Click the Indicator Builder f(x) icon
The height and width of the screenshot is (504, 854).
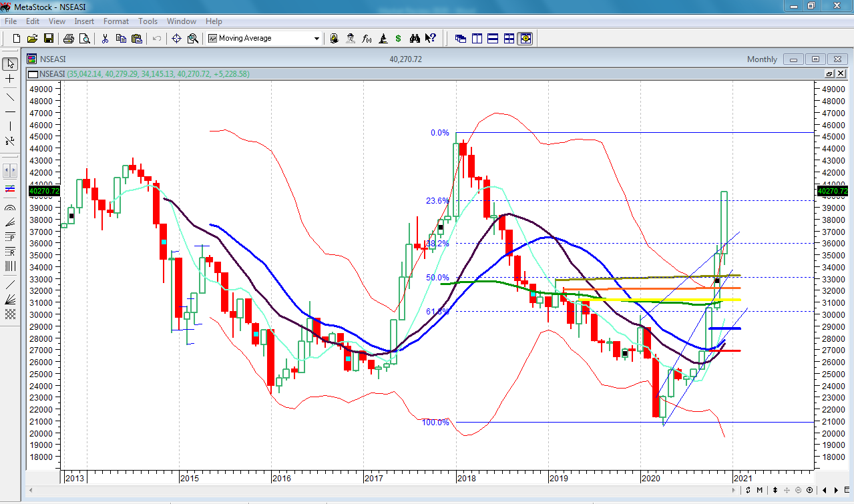tap(367, 39)
